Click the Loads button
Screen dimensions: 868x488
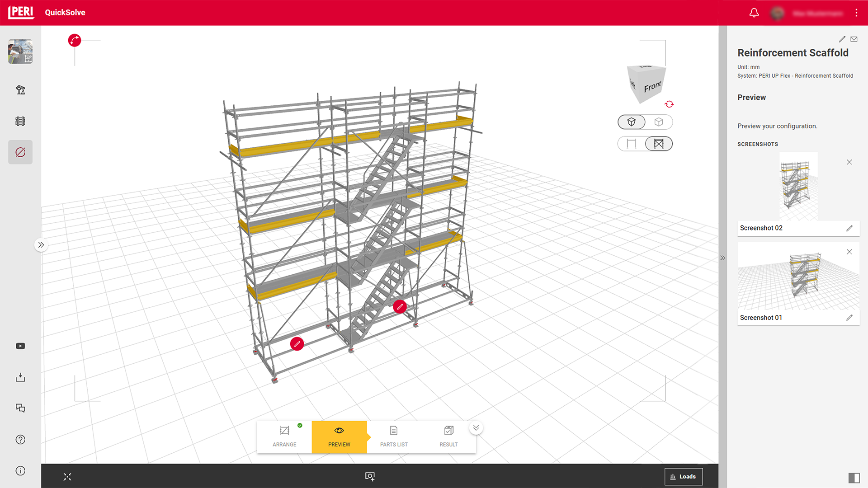tap(684, 476)
